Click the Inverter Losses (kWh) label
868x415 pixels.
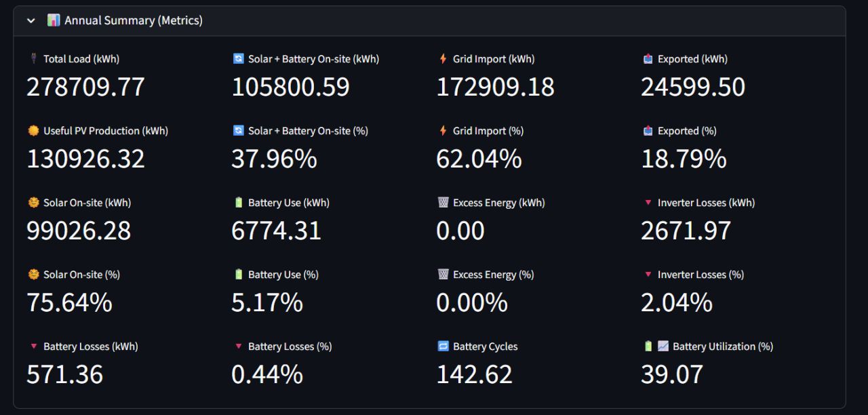pos(707,203)
